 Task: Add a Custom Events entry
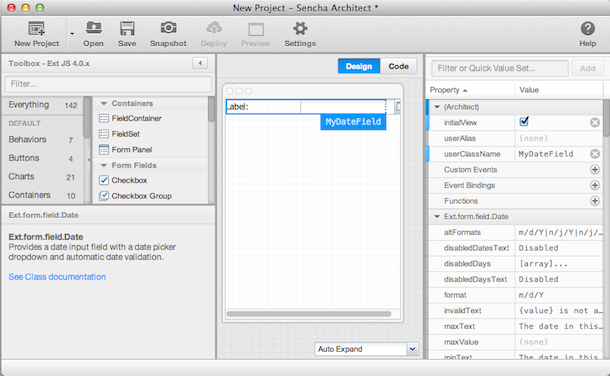(x=595, y=170)
